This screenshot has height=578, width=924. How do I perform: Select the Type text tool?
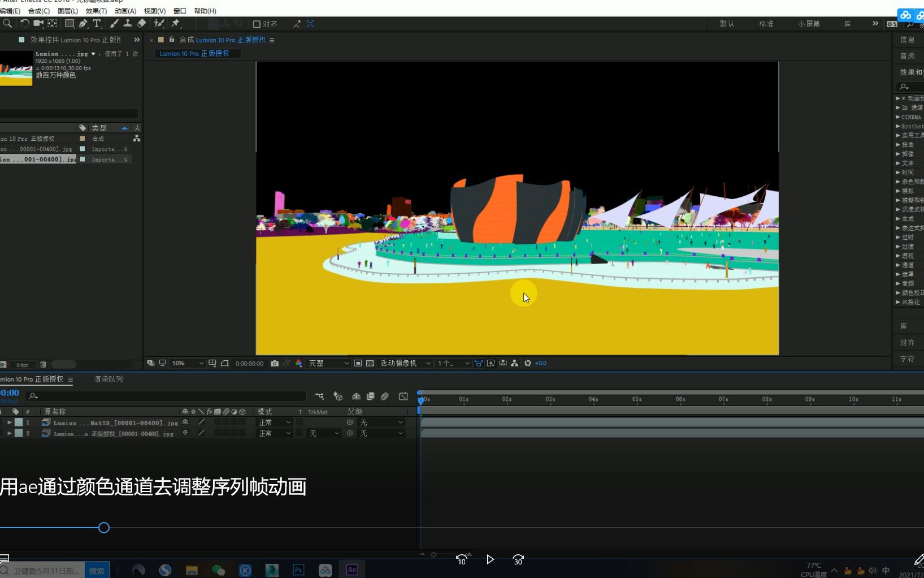(97, 24)
